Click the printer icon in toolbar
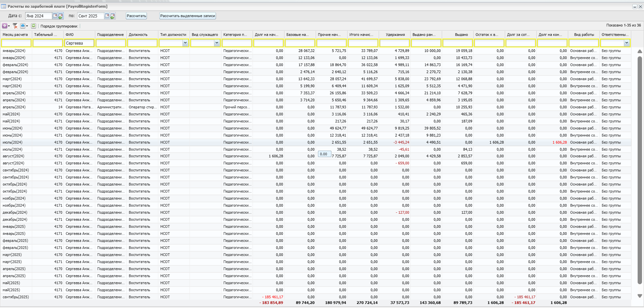 tap(23, 26)
